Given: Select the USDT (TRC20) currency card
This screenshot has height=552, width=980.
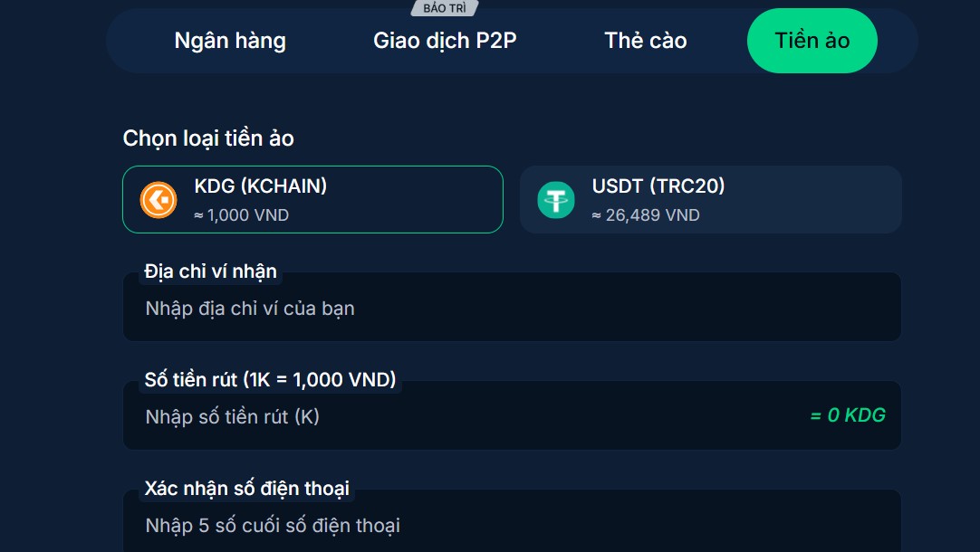Looking at the screenshot, I should tap(710, 199).
